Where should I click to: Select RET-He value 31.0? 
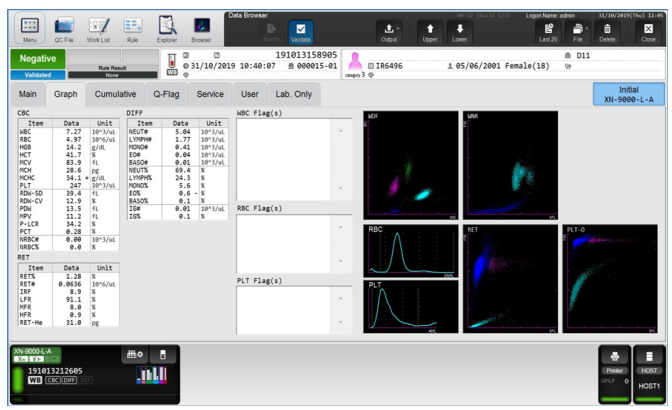[73, 323]
